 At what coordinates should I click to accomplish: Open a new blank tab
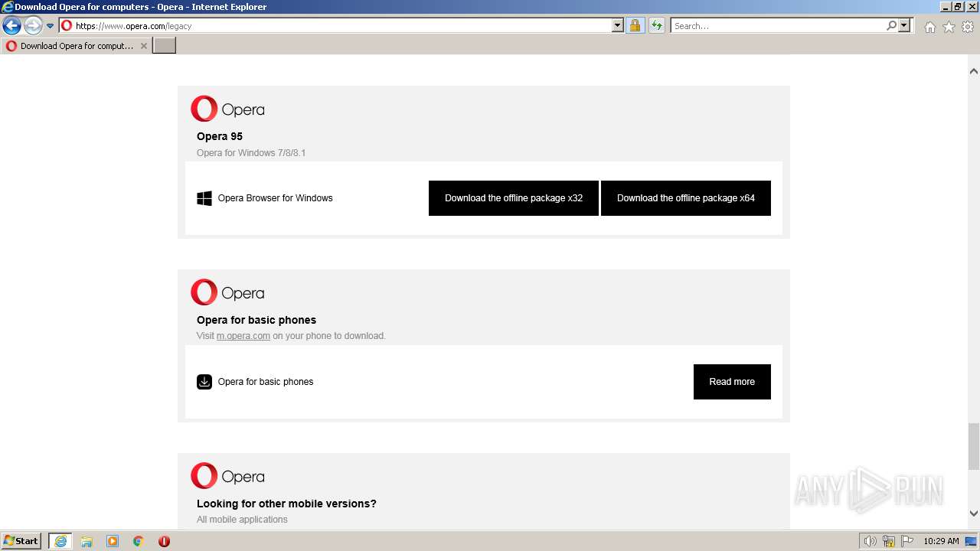(165, 46)
